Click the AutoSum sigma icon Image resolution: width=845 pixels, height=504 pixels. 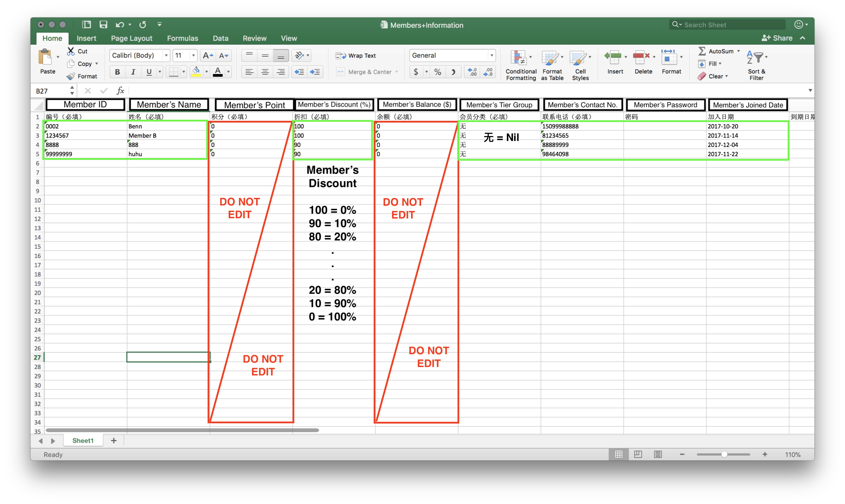point(702,51)
